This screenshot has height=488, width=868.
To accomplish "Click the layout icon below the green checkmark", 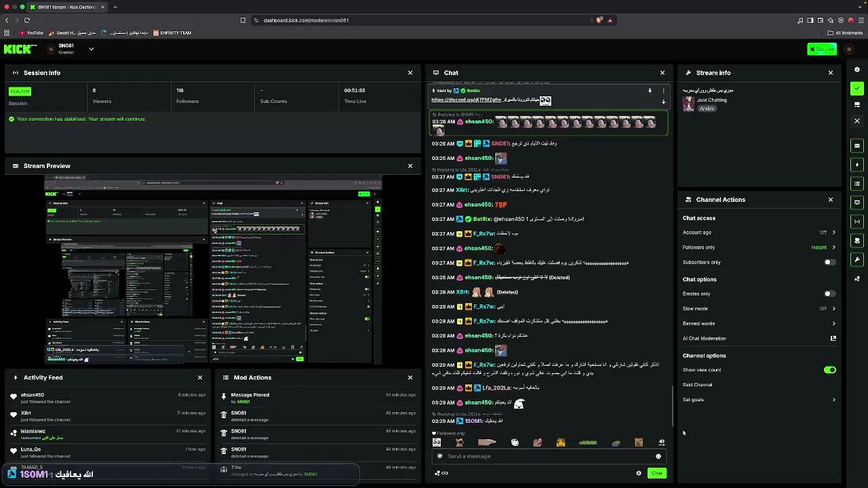I will point(857,104).
